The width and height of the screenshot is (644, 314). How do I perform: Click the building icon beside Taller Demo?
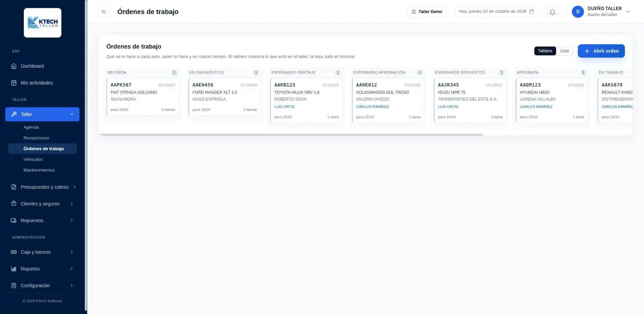[x=414, y=12]
